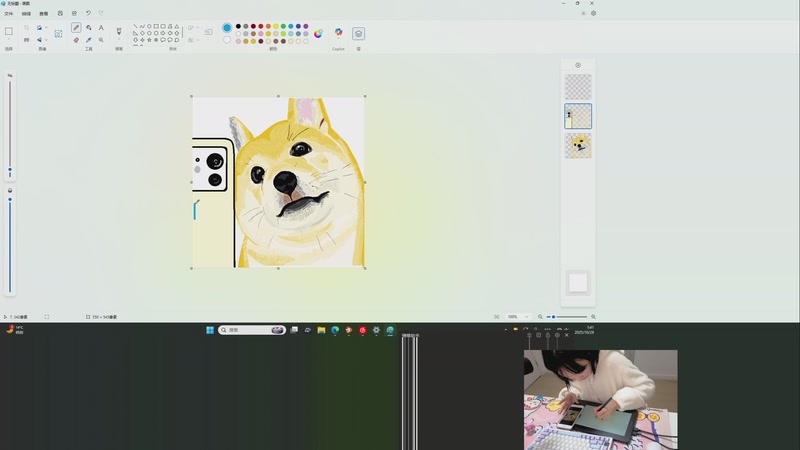Open the Copilot menu
Image resolution: width=800 pixels, height=450 pixels.
click(338, 32)
